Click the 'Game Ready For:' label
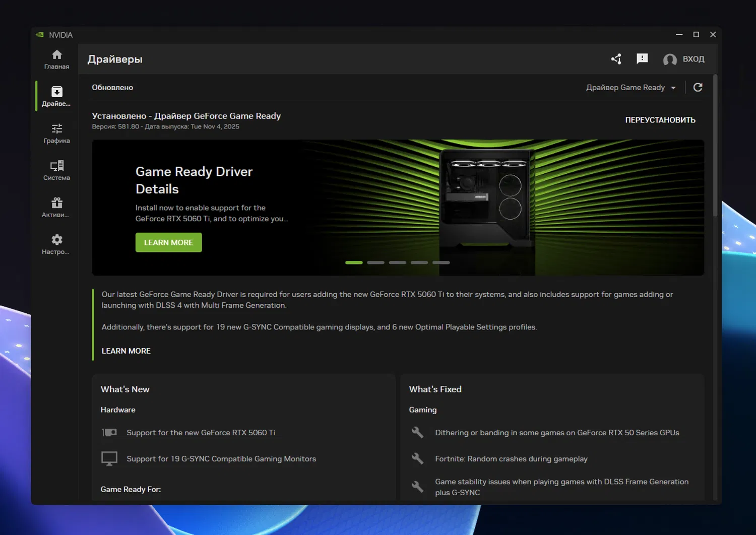This screenshot has height=535, width=756. coord(131,489)
